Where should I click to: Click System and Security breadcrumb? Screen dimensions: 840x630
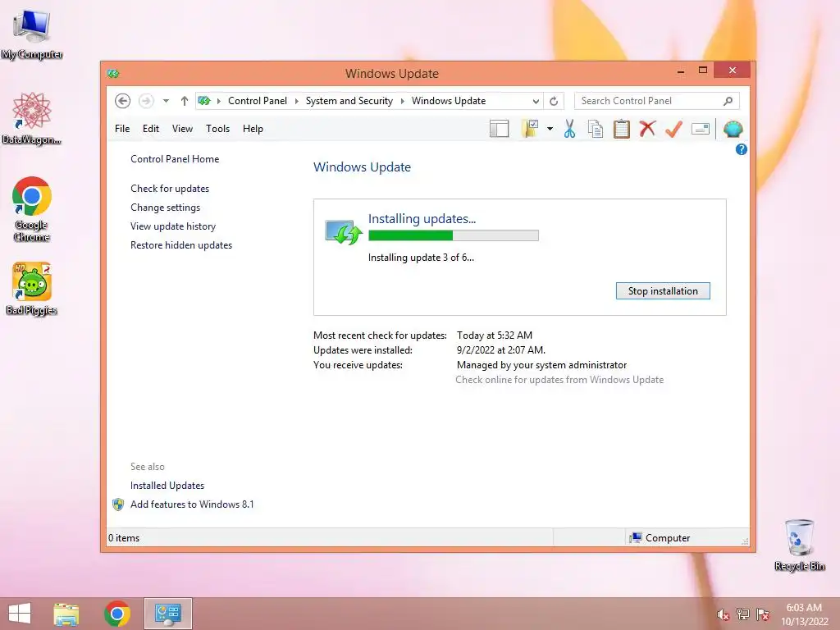tap(349, 101)
